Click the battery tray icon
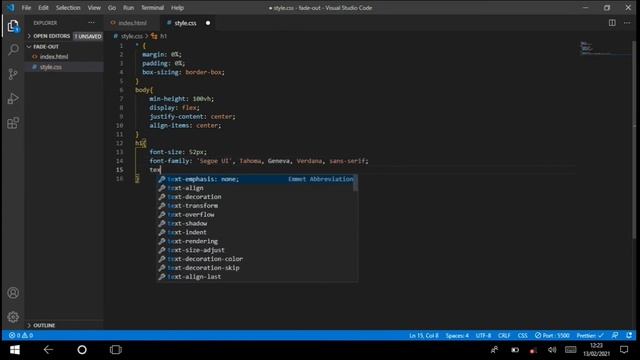The width and height of the screenshot is (640, 360). coord(515,350)
